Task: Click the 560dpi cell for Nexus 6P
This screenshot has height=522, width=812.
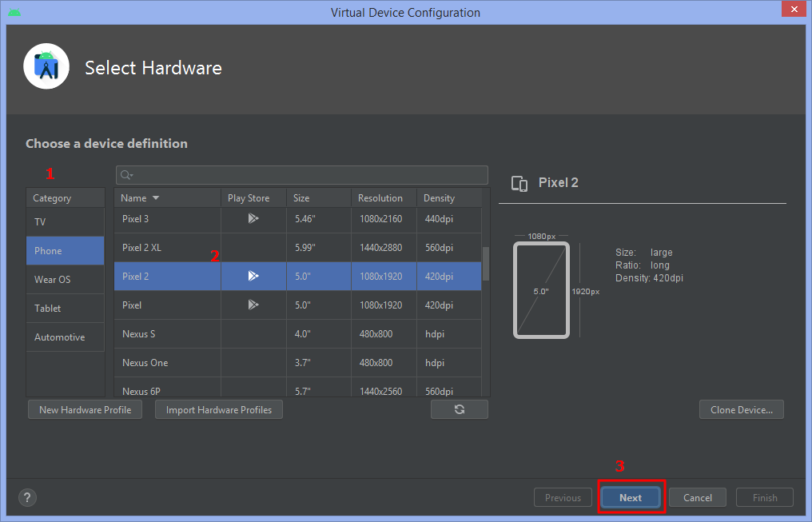Action: click(449, 388)
